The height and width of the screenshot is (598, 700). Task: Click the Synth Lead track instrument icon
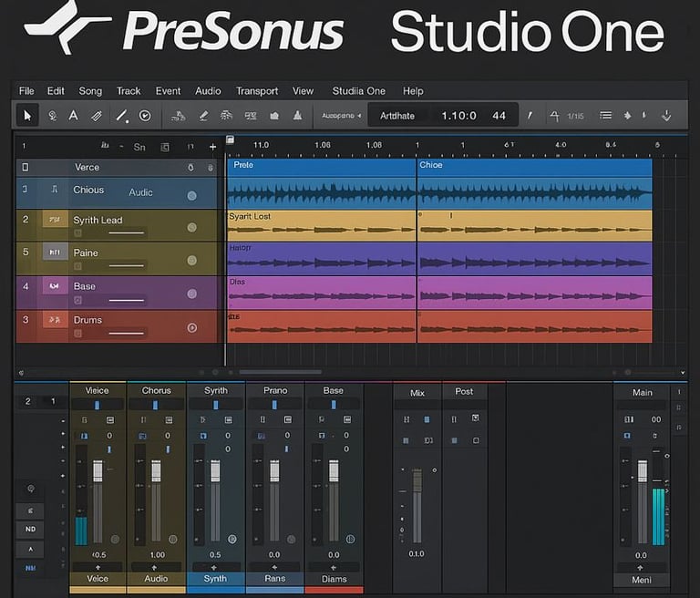click(x=55, y=220)
